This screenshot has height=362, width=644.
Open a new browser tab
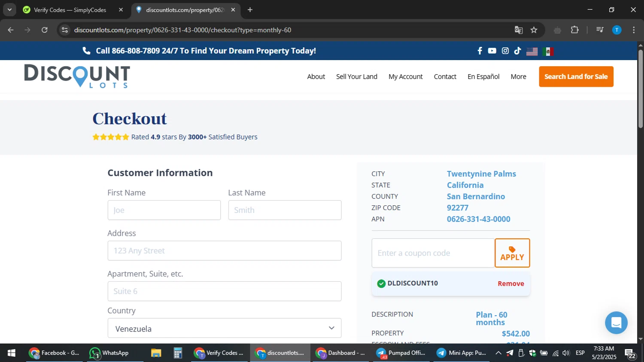click(250, 10)
